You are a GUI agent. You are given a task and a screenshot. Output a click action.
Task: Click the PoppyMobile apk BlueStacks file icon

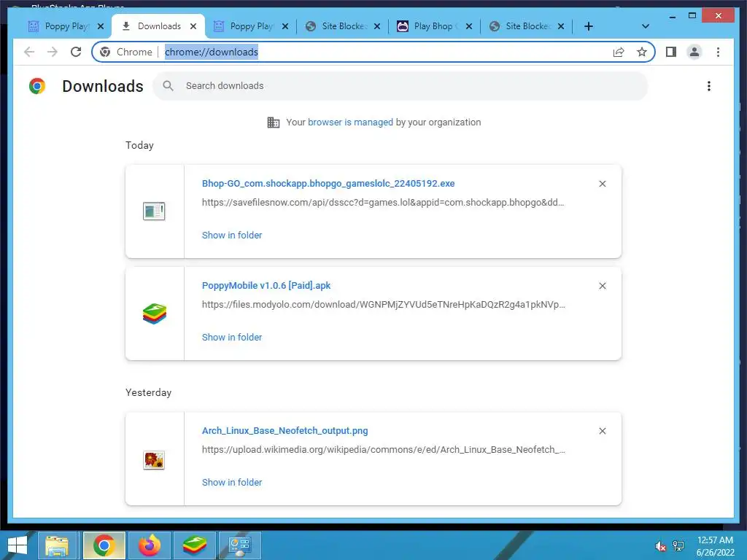tap(155, 314)
